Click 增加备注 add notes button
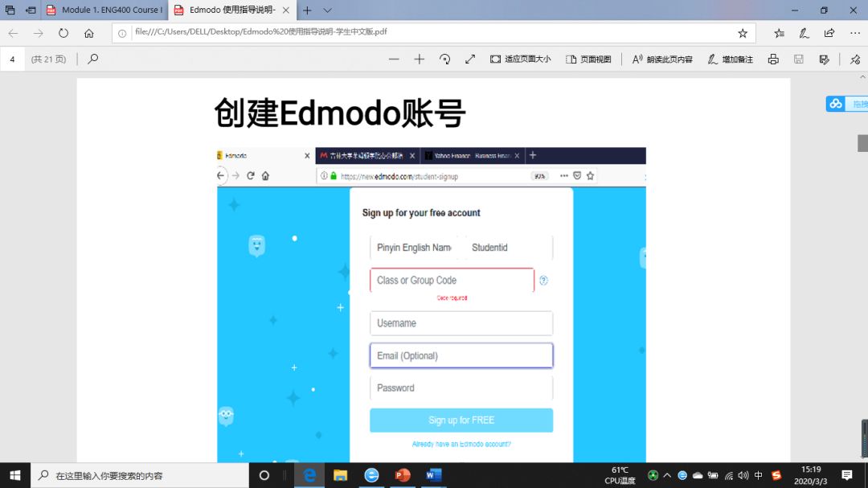Image resolution: width=868 pixels, height=488 pixels. [x=730, y=59]
